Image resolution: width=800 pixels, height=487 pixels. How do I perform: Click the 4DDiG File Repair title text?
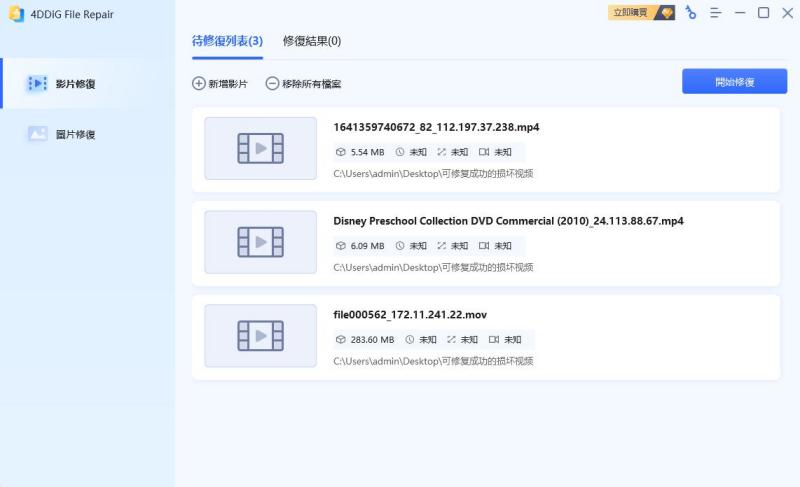(x=72, y=14)
